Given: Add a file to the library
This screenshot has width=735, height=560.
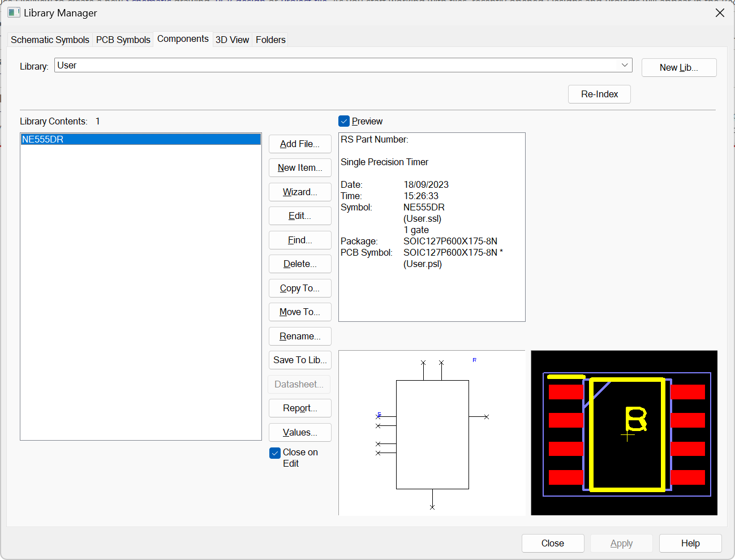Looking at the screenshot, I should (x=300, y=144).
